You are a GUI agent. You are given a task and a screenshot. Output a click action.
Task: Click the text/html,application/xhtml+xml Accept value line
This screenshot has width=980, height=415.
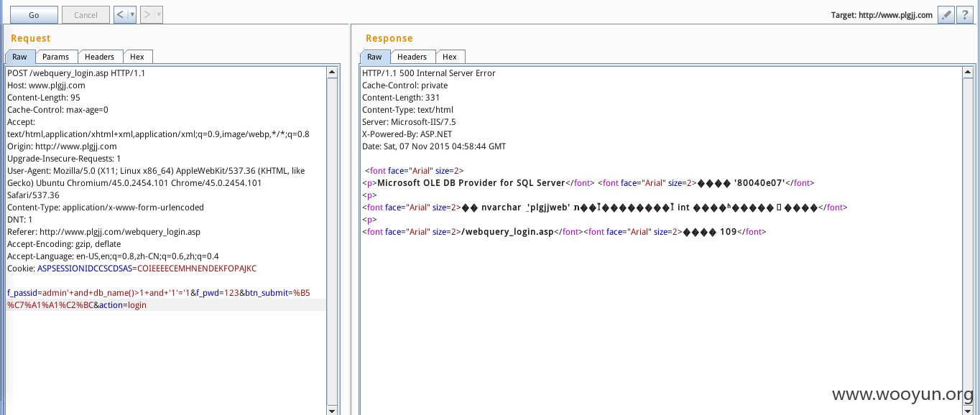158,134
